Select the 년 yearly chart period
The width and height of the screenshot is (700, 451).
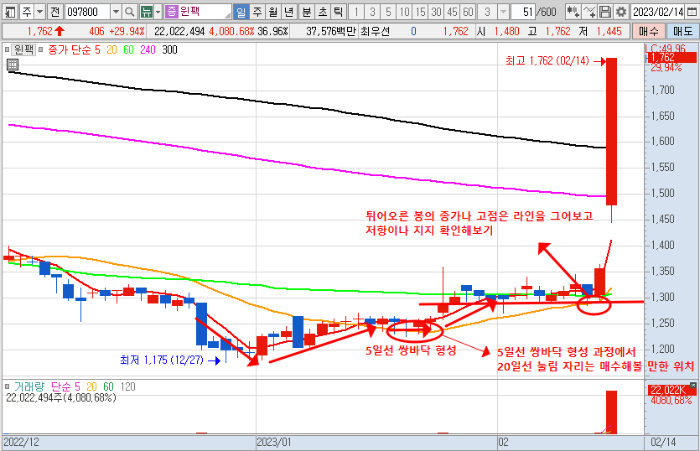tap(289, 12)
